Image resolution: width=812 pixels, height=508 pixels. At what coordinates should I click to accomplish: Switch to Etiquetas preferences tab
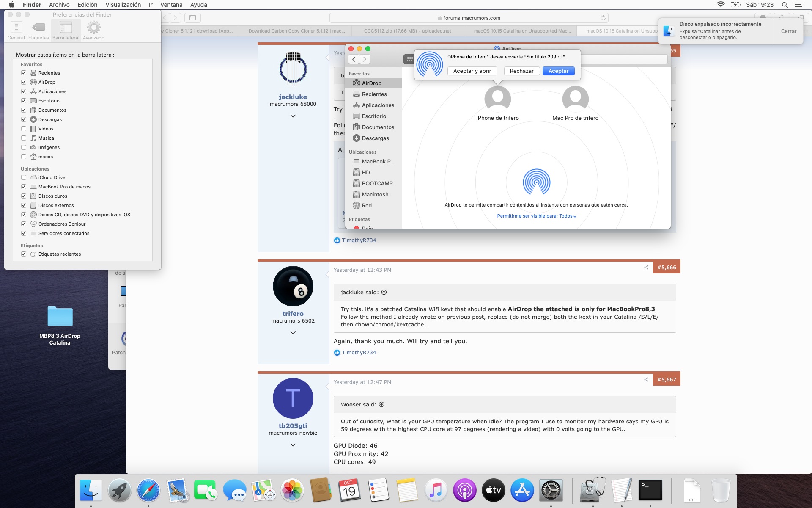pos(38,31)
